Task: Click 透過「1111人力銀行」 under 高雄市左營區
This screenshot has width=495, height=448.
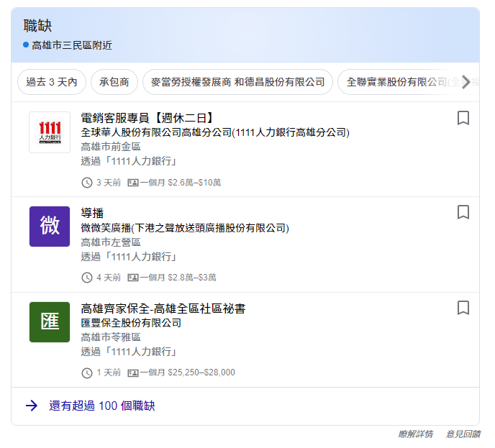Action: tap(129, 257)
